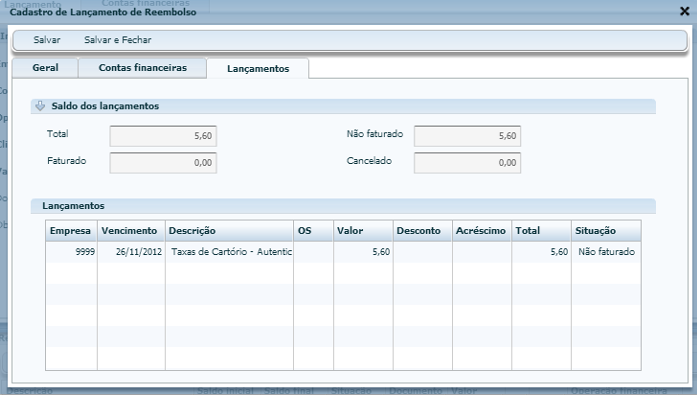697x395 pixels.
Task: Select the 26/11/2012 vencimento cell
Action: [x=131, y=252]
